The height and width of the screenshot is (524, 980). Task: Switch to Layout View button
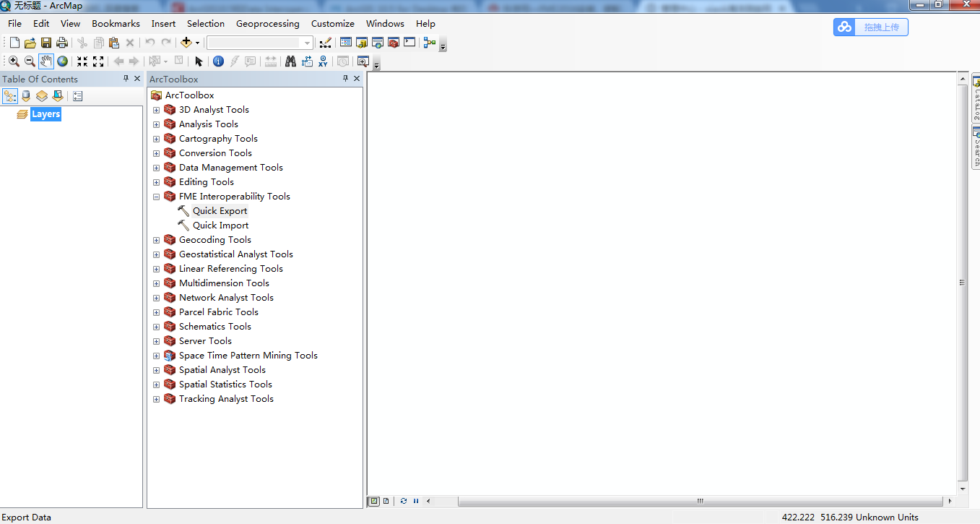(386, 501)
